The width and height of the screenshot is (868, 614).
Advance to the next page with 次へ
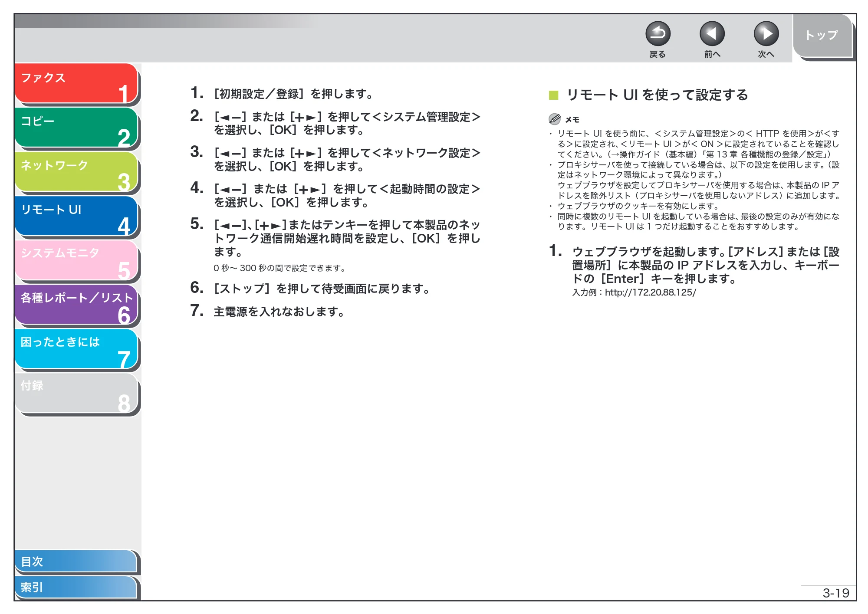tap(766, 34)
